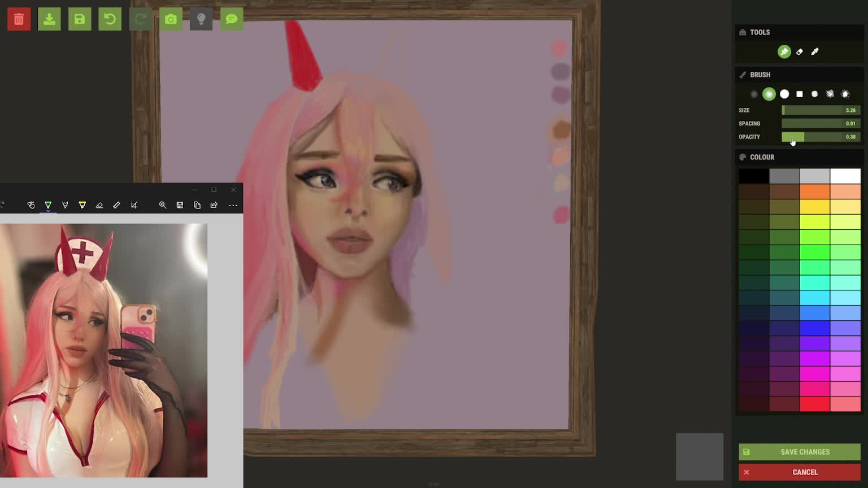Pick the bright green colour swatch

(x=815, y=252)
